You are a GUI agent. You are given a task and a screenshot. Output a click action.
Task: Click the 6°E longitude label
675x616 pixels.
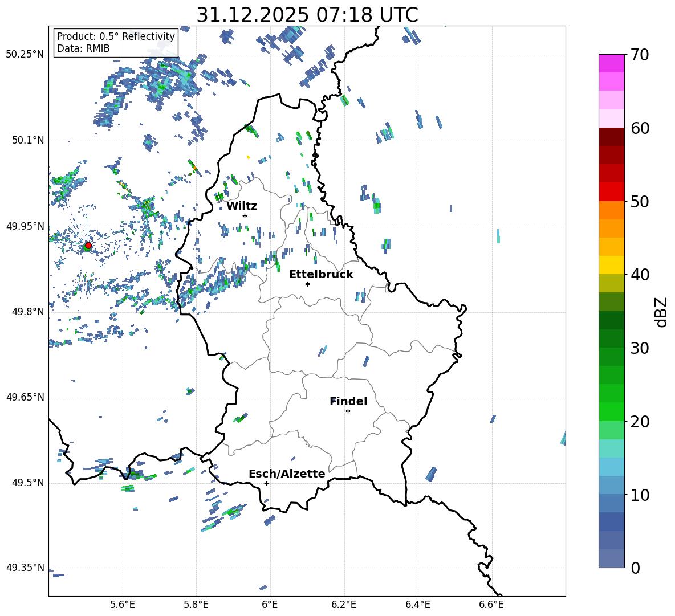tap(270, 605)
